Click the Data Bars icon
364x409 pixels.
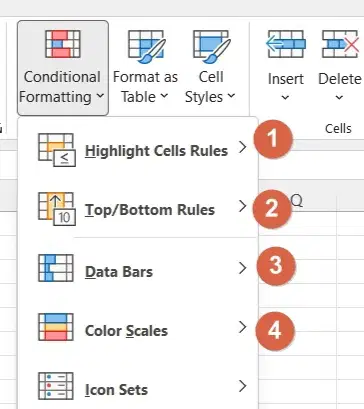coord(56,268)
